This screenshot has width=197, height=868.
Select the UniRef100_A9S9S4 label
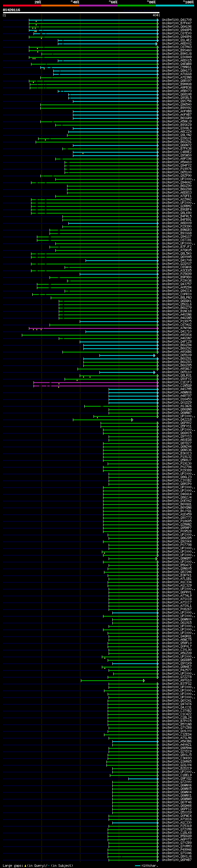[176, 335]
